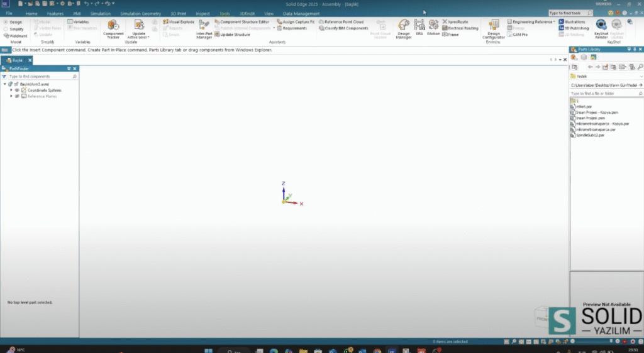This screenshot has height=353, width=644.
Task: Select the Design radio button
Action: (x=6, y=22)
